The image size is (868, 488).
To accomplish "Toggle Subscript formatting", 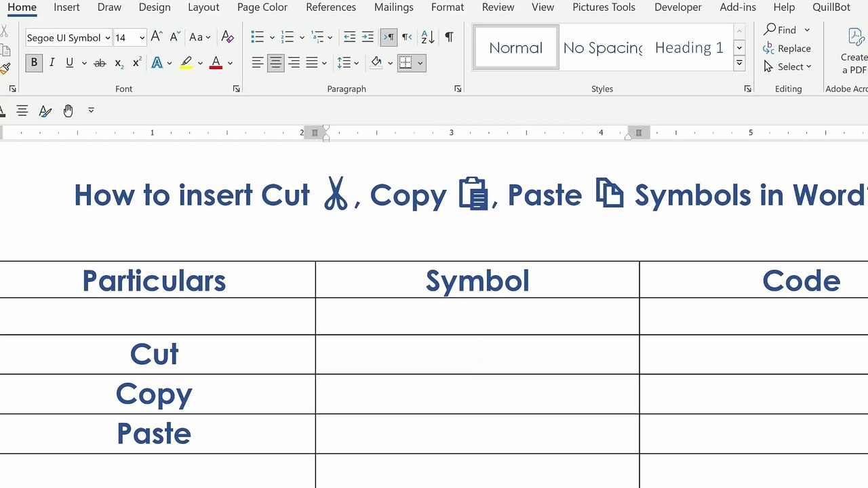I will pyautogui.click(x=119, y=63).
